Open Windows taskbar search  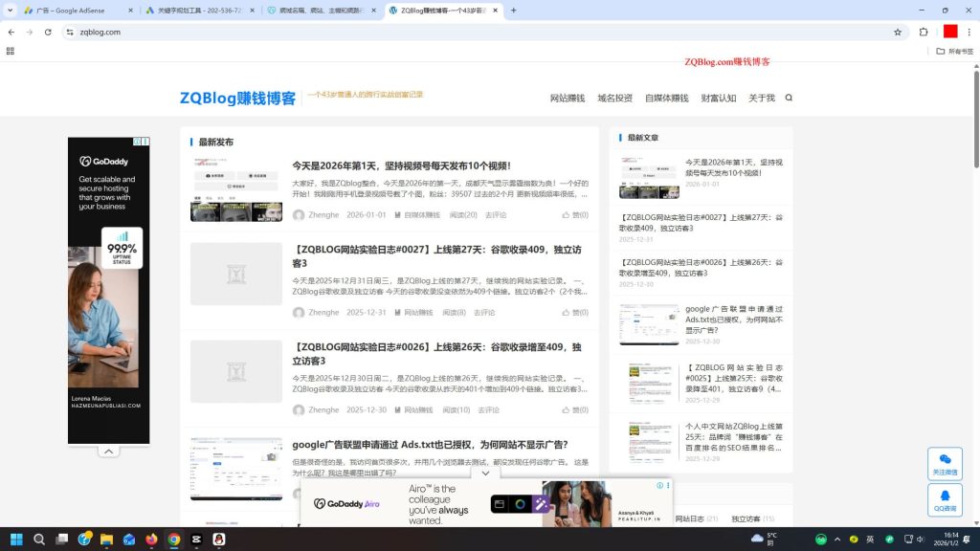(38, 540)
